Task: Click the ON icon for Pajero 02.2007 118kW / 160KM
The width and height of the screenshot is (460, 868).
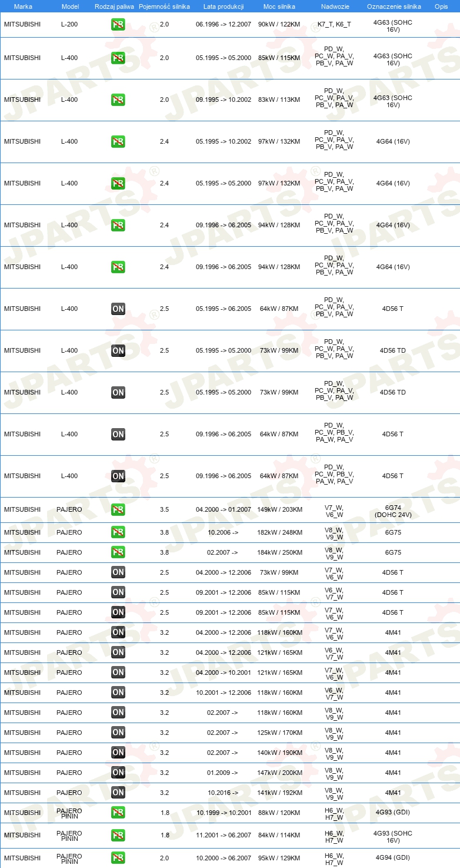Action: (118, 713)
